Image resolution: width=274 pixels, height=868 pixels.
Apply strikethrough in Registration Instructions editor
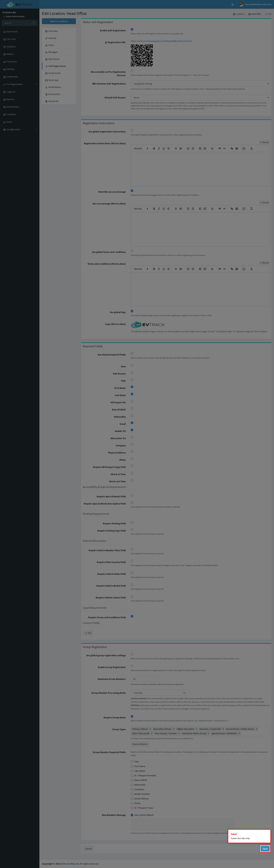[168, 149]
